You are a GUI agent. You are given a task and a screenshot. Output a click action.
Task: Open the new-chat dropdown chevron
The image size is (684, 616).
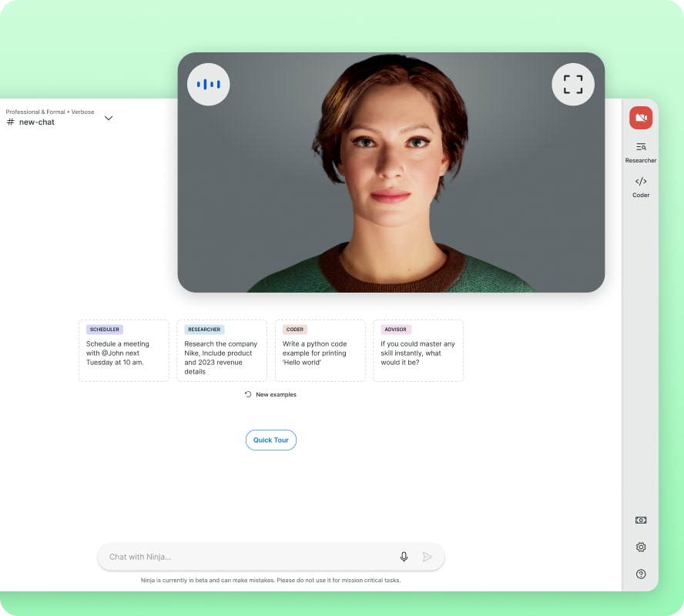(x=109, y=118)
